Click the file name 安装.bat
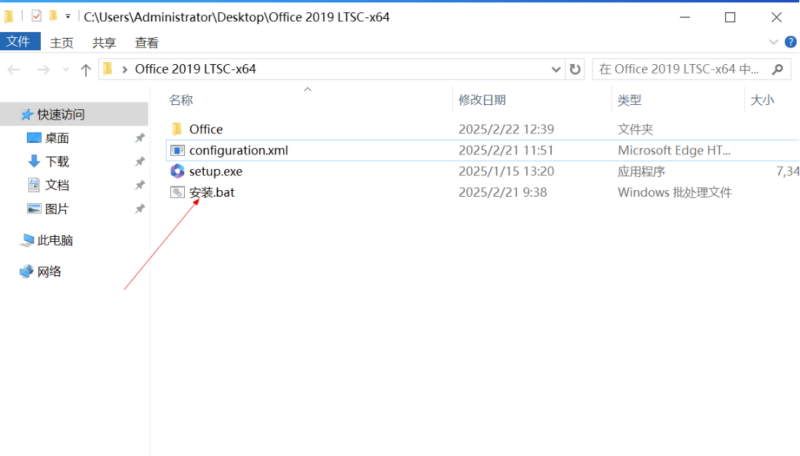This screenshot has width=800, height=456. coord(212,192)
